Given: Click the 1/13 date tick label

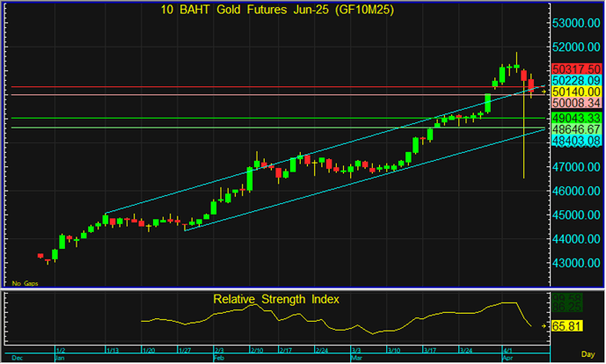Looking at the screenshot, I should [x=113, y=350].
